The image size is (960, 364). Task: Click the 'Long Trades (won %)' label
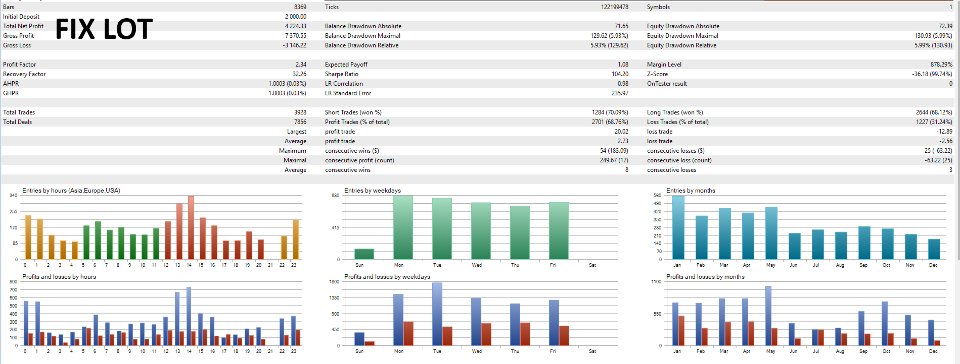click(675, 113)
